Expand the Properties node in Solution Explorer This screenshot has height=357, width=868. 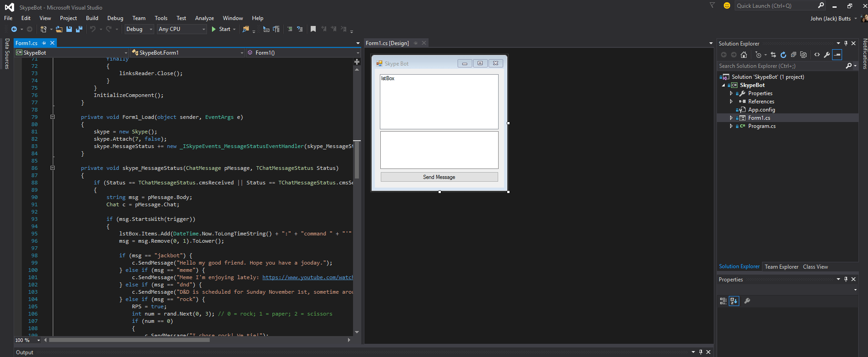pyautogui.click(x=731, y=93)
